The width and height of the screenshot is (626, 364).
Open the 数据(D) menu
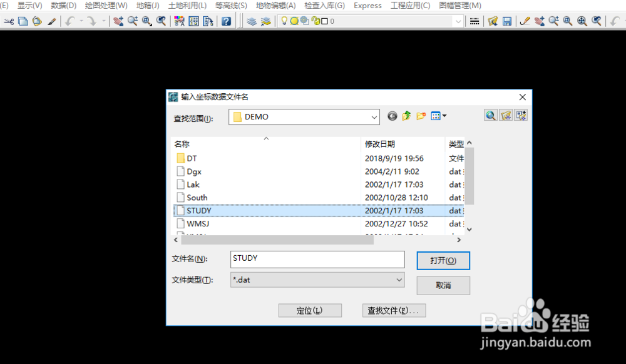click(x=63, y=6)
